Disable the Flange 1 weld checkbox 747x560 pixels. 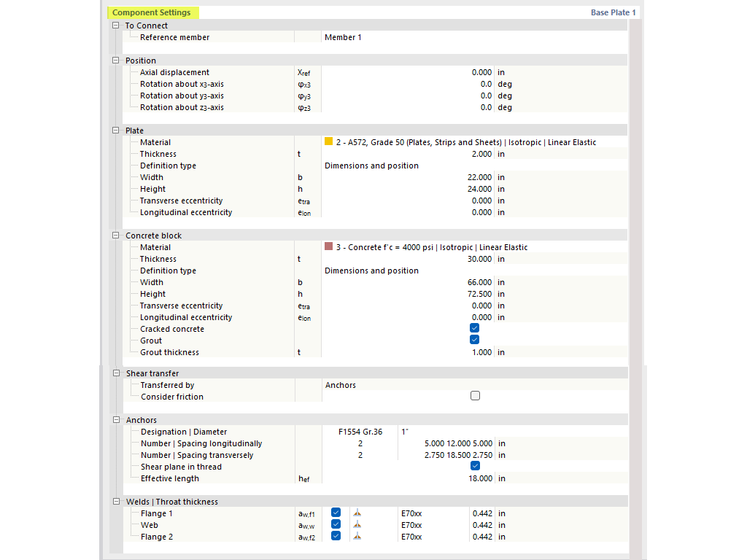click(x=336, y=513)
